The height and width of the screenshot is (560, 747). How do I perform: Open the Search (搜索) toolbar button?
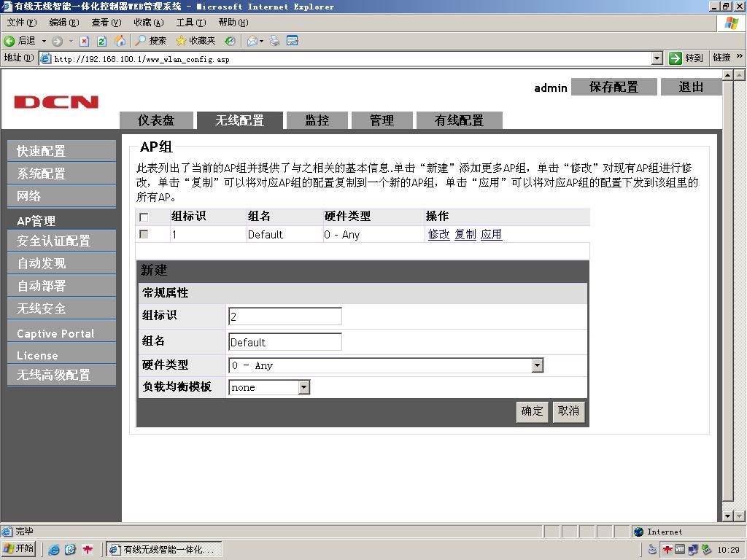[150, 41]
